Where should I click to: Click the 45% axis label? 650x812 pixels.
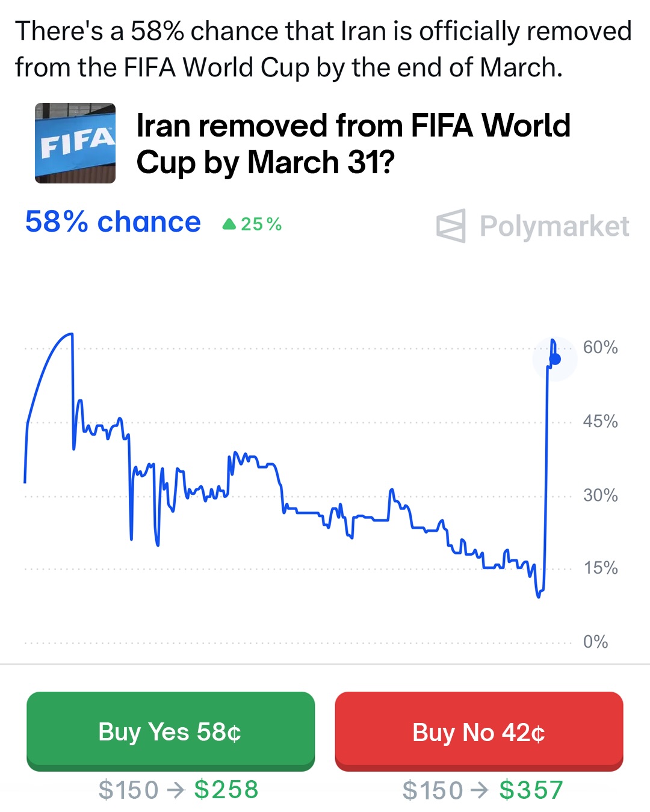(x=600, y=421)
